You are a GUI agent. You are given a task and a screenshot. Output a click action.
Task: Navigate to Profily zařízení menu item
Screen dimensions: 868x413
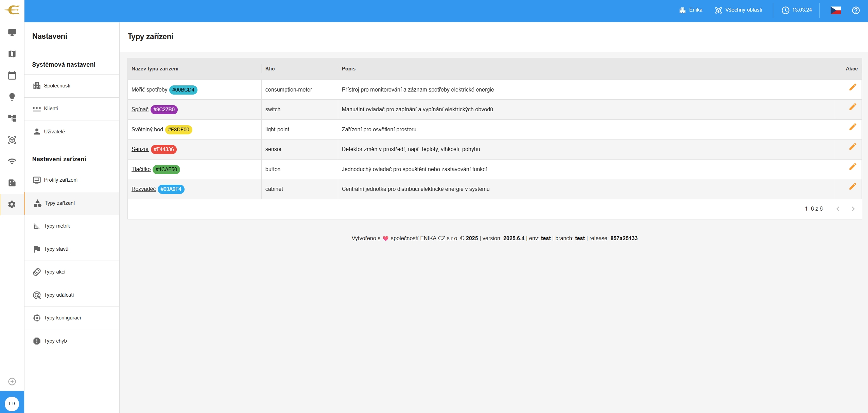point(60,180)
